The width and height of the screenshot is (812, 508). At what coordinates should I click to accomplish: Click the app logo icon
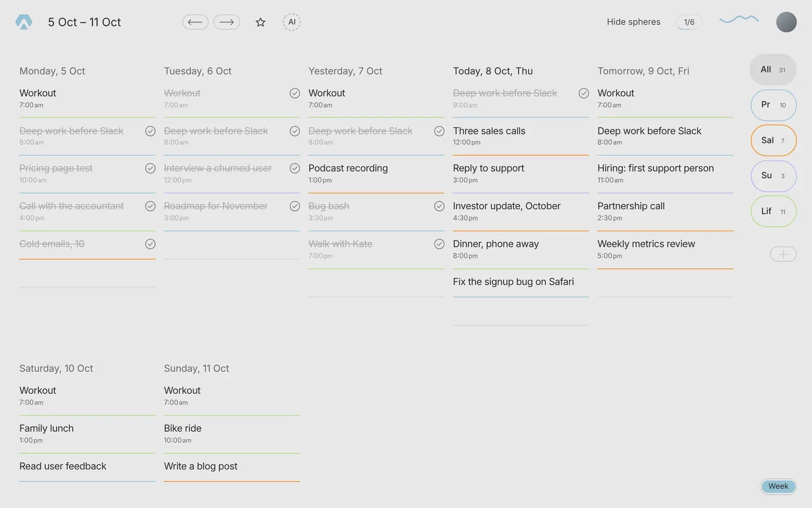coord(24,22)
